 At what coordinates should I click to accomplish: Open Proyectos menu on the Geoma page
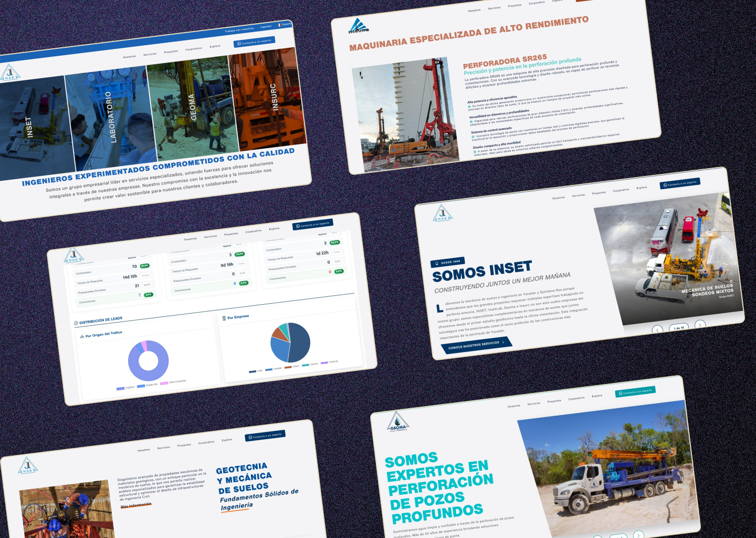(554, 401)
